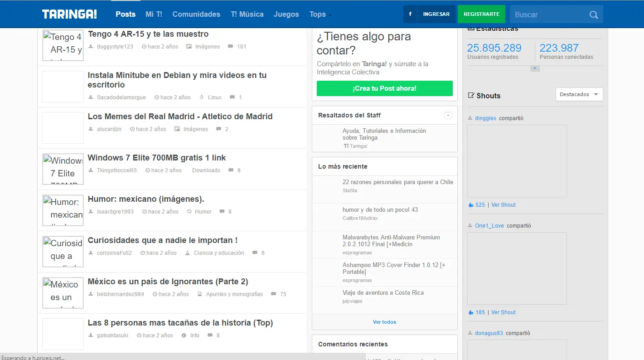Click the '25.895.289' registered users count
Viewport: 644px width, 360px height.
(x=494, y=48)
